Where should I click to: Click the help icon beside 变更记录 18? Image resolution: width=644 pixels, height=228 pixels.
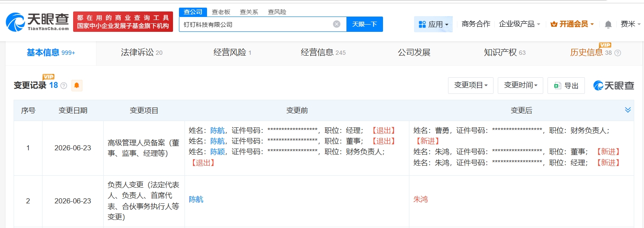pyautogui.click(x=64, y=86)
